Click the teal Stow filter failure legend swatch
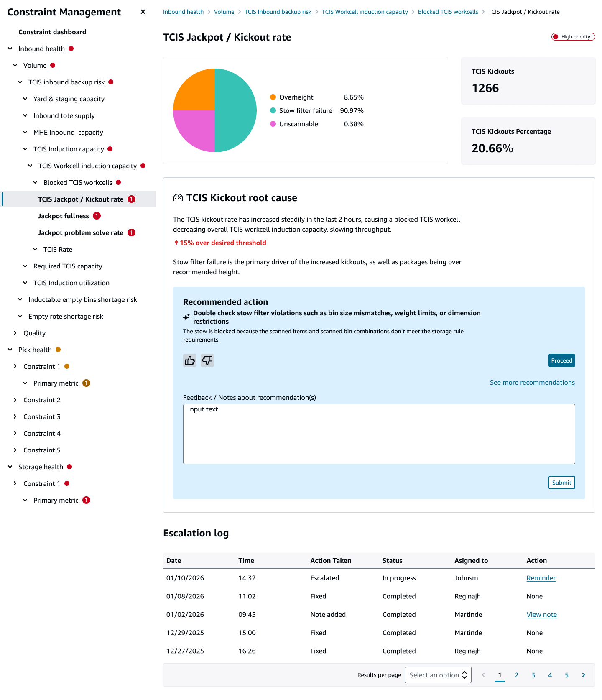The image size is (602, 700). point(273,110)
